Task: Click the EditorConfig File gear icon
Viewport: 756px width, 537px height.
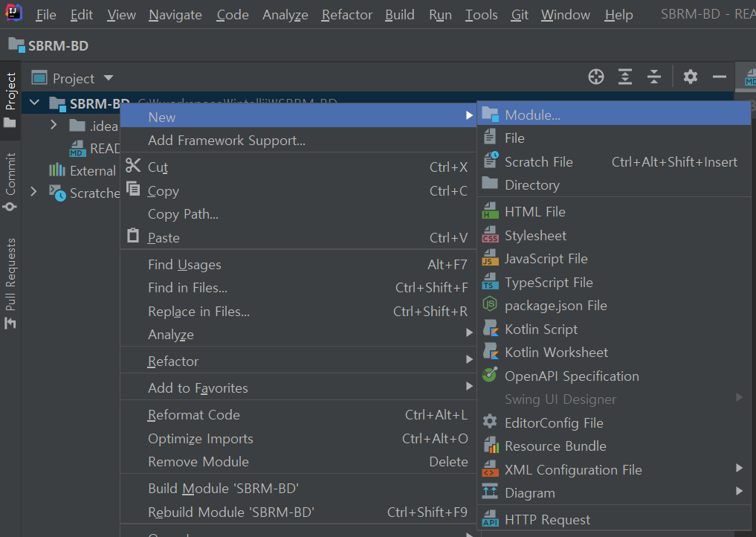Action: 490,422
